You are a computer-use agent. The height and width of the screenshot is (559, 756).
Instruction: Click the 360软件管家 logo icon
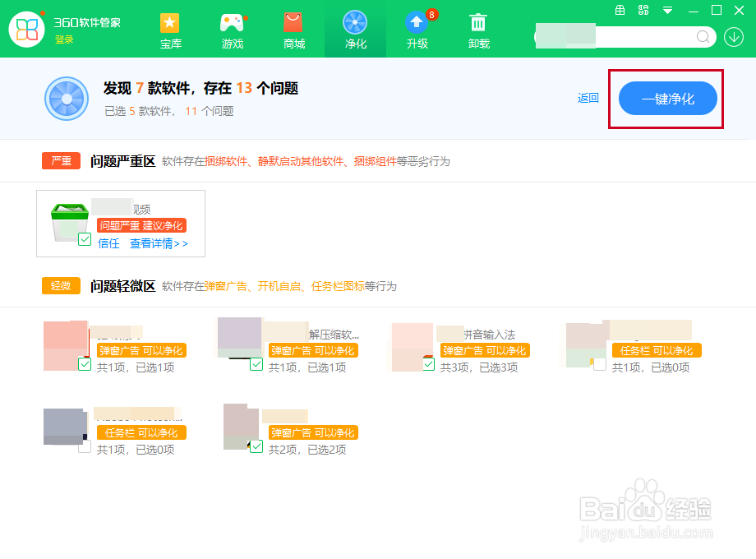27,30
